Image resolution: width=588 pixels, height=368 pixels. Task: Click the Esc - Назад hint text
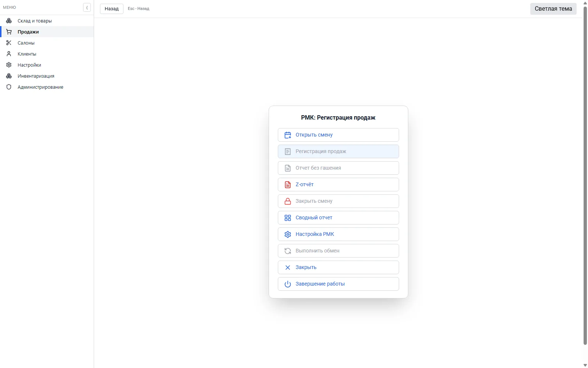139,8
